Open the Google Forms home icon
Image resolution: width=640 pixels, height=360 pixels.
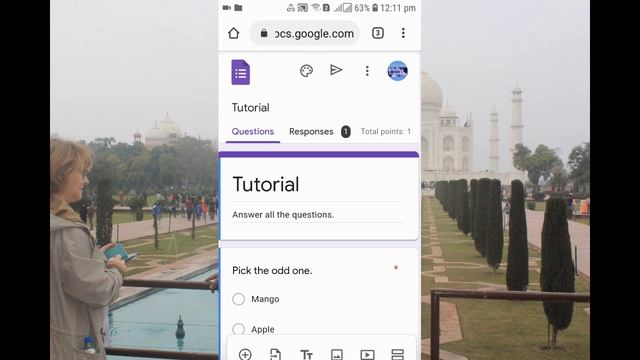point(241,72)
